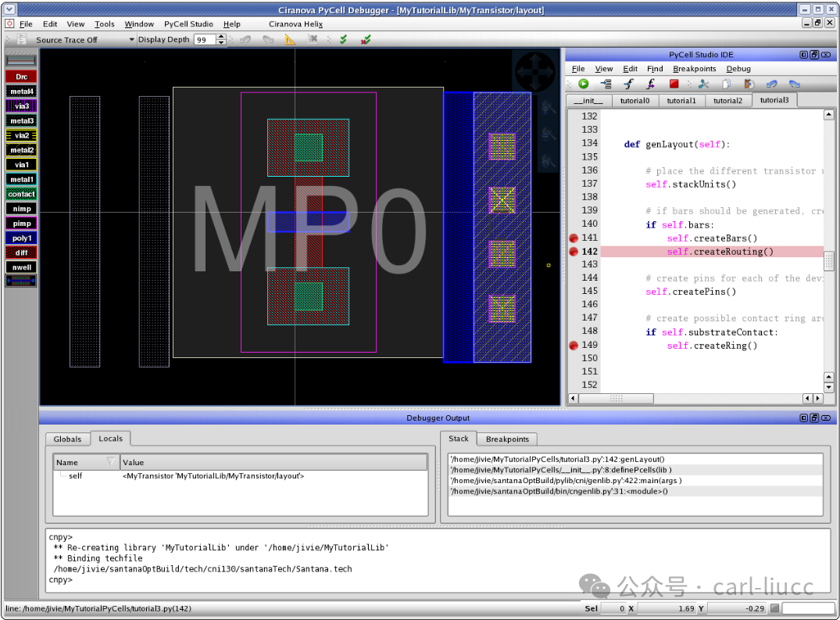Switch to the tutorial2 file tab
840x620 pixels.
(727, 100)
